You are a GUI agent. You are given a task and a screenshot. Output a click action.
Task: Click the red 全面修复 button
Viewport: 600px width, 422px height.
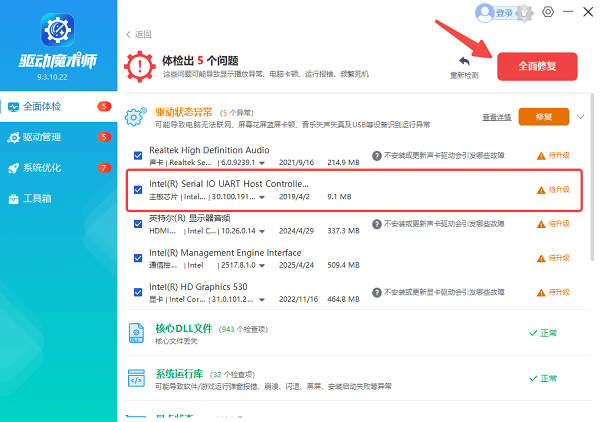click(537, 67)
